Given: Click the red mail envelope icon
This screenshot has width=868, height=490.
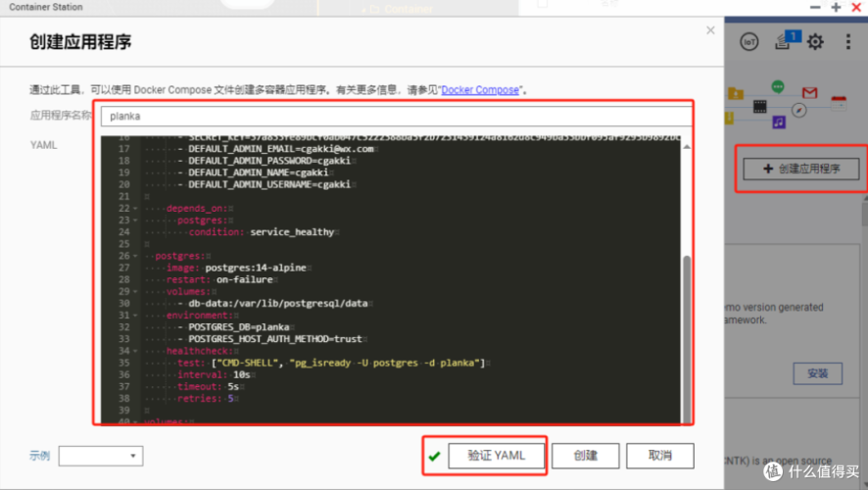Looking at the screenshot, I should click(809, 92).
